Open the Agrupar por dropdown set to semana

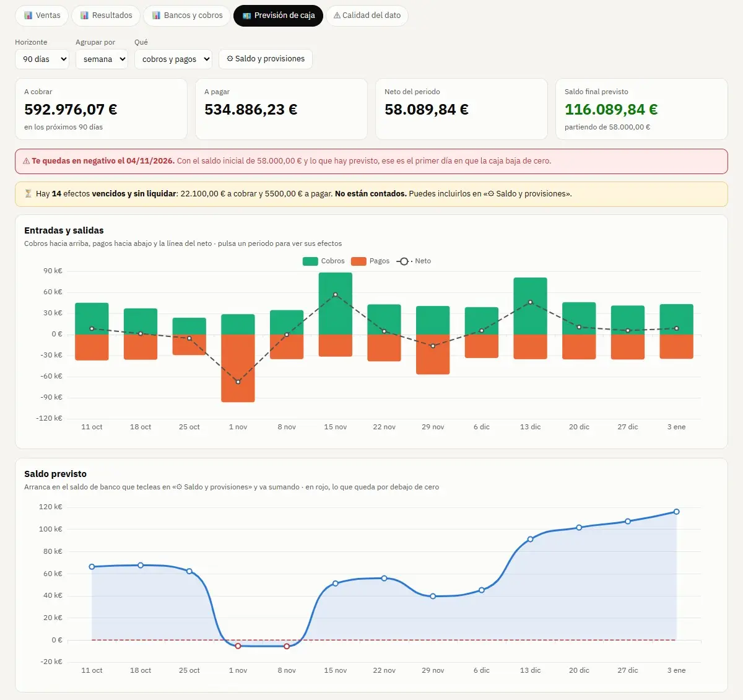tap(102, 59)
